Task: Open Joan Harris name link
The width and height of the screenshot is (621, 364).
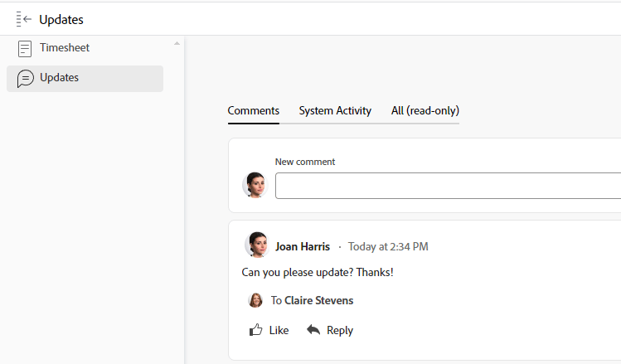Action: 303,247
